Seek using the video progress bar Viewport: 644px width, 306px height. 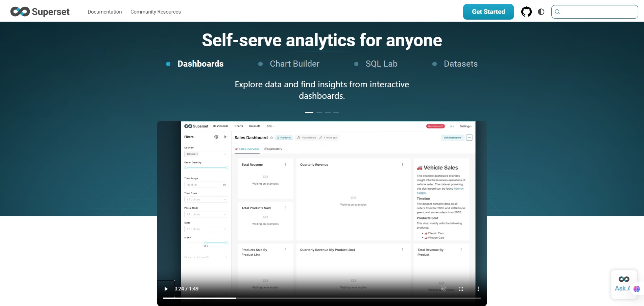(x=322, y=298)
